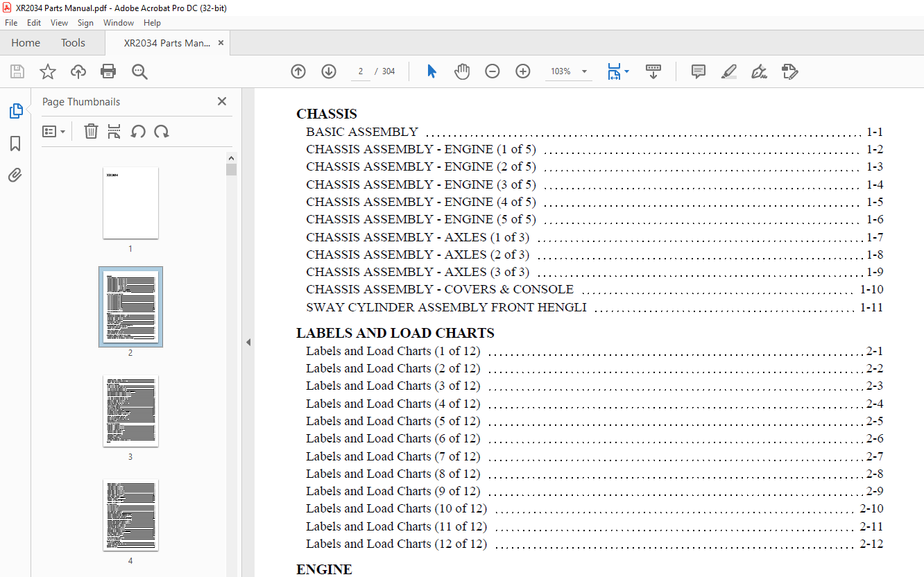Open fit page options icon
The height and width of the screenshot is (577, 924).
click(617, 71)
